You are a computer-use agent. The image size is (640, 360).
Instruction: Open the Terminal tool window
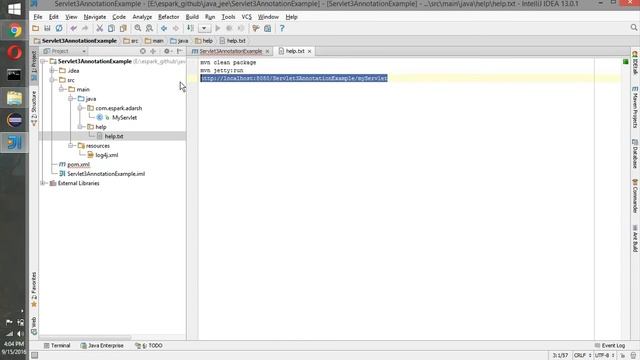point(57,346)
